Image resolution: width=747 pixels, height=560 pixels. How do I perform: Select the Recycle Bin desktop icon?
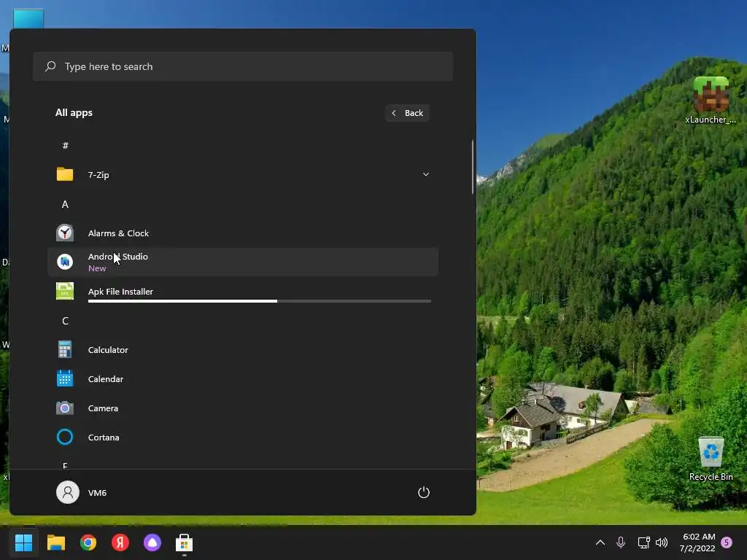click(x=711, y=459)
